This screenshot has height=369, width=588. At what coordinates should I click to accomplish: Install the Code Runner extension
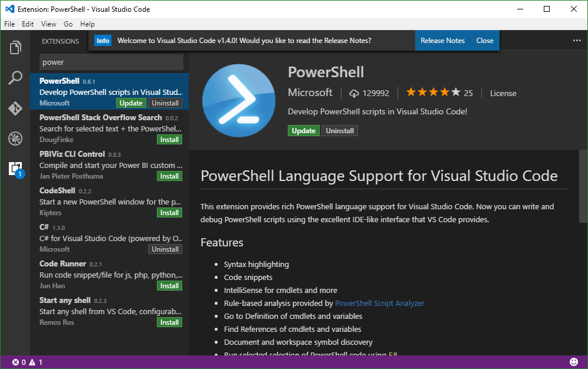(169, 285)
